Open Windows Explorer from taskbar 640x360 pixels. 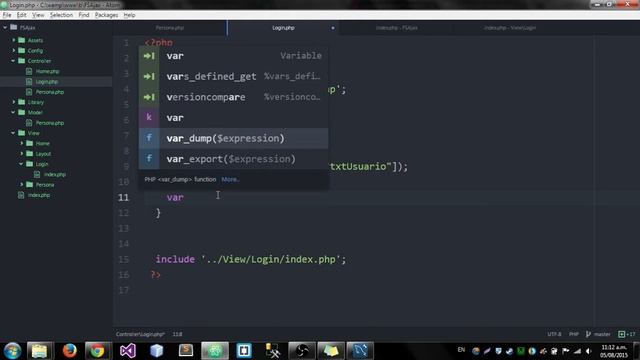point(40,351)
